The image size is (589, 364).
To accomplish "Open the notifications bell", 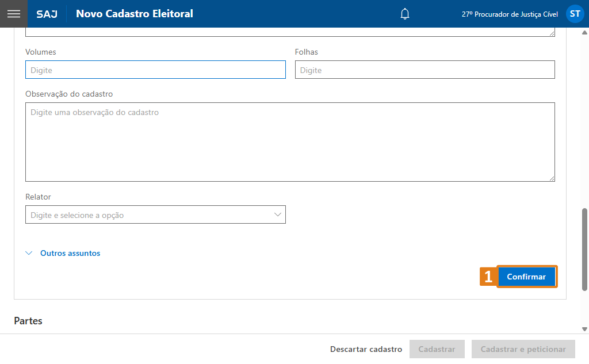I will (x=405, y=14).
